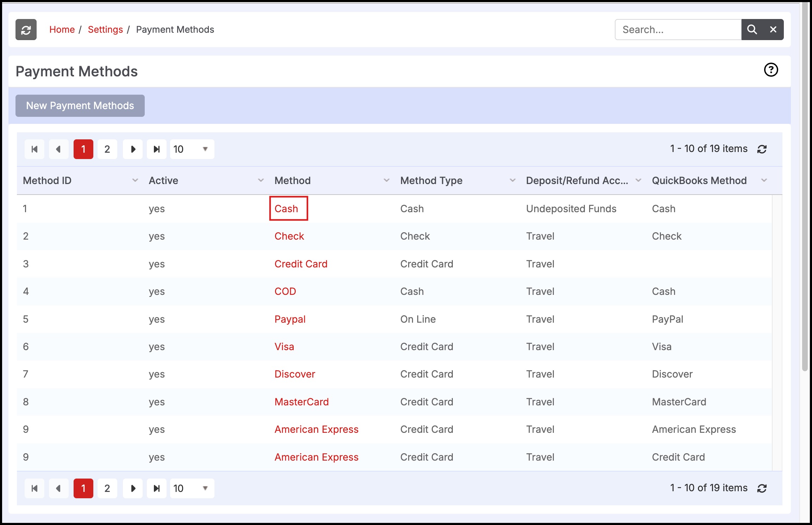Click next page arrow in top pager
812x525 pixels.
pyautogui.click(x=133, y=149)
